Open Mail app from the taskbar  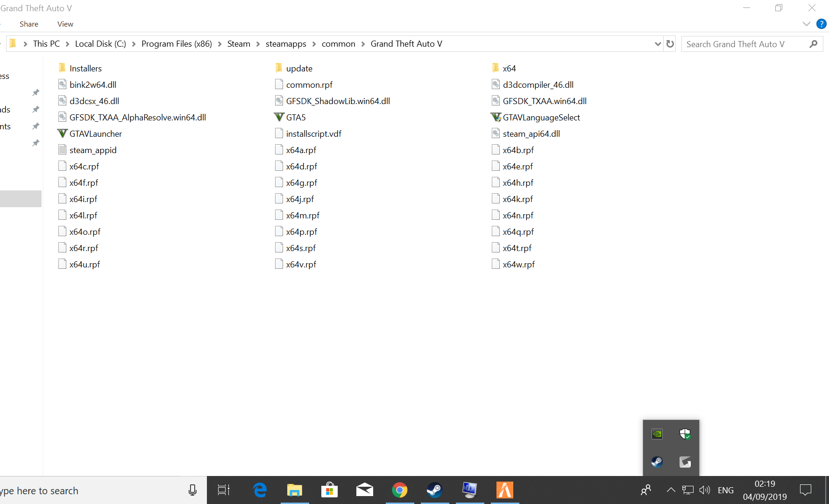tap(365, 490)
